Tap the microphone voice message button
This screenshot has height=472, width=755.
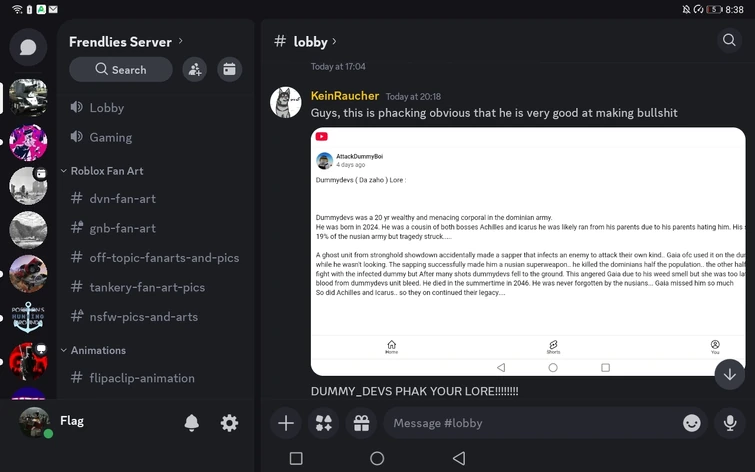click(x=730, y=423)
